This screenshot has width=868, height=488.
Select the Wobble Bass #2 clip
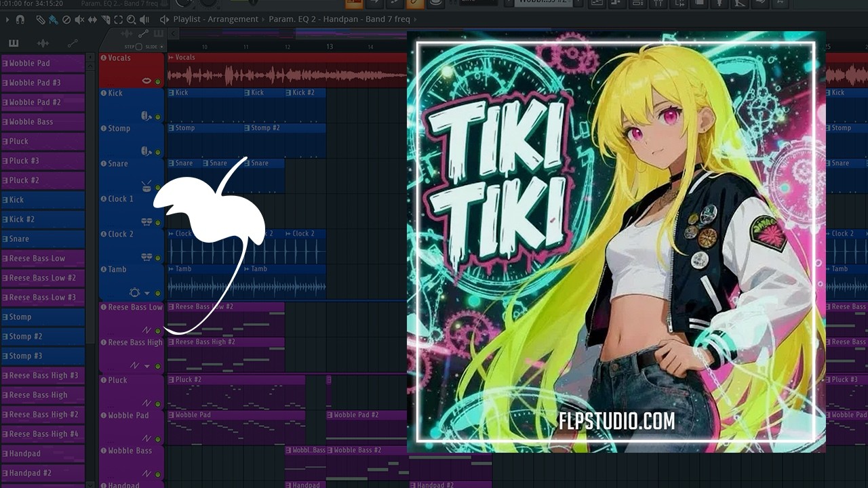point(409,464)
